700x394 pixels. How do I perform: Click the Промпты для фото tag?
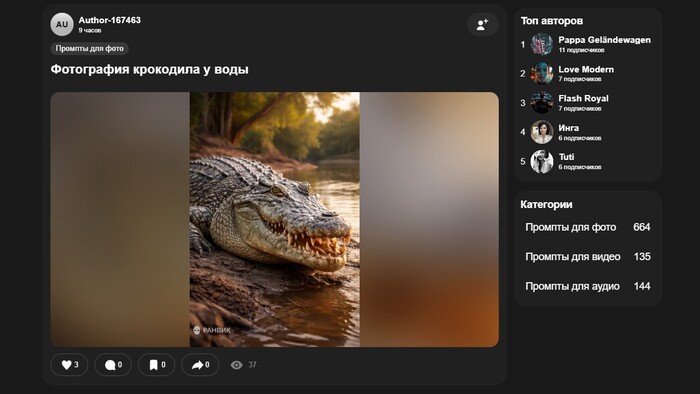[x=90, y=48]
